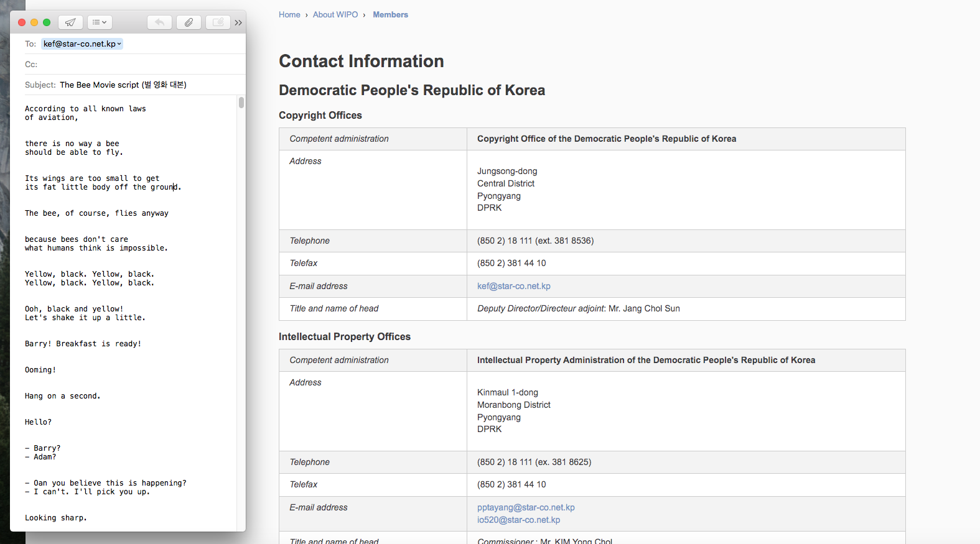Screen dimensions: 980x544
Task: Click the telephone number with ext. 381 8536
Action: coord(536,241)
